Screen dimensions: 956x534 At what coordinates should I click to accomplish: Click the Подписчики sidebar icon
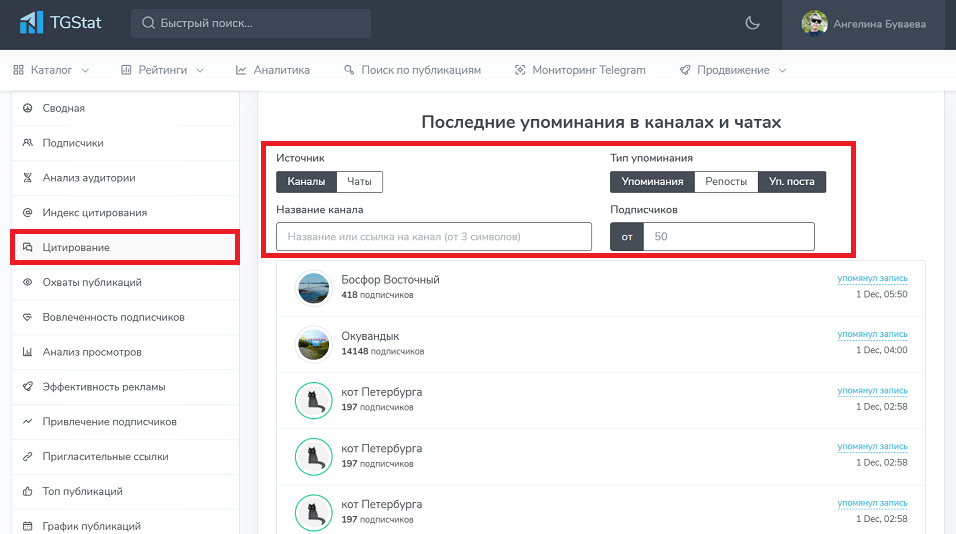point(28,143)
